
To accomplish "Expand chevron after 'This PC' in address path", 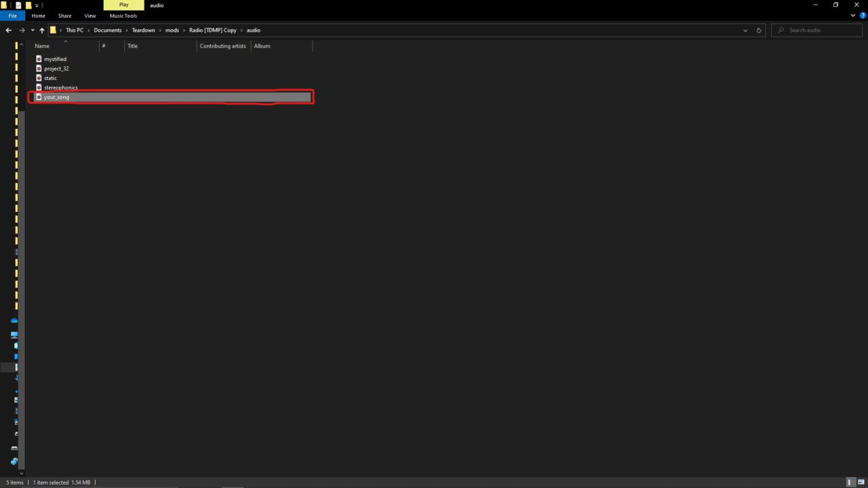I will tap(90, 30).
